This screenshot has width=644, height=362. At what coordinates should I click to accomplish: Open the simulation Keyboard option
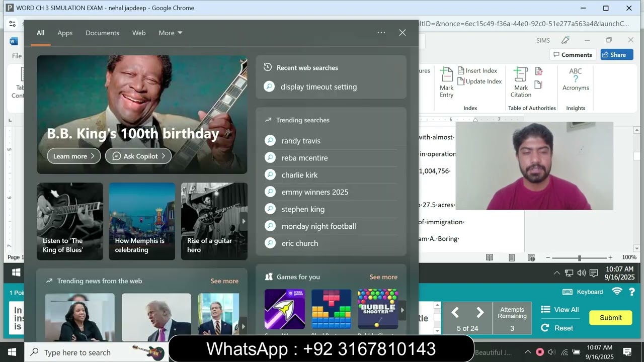583,292
